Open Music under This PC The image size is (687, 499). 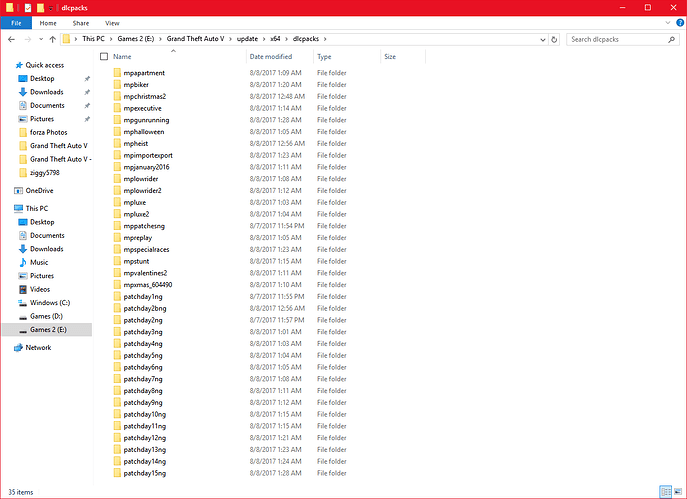point(39,262)
